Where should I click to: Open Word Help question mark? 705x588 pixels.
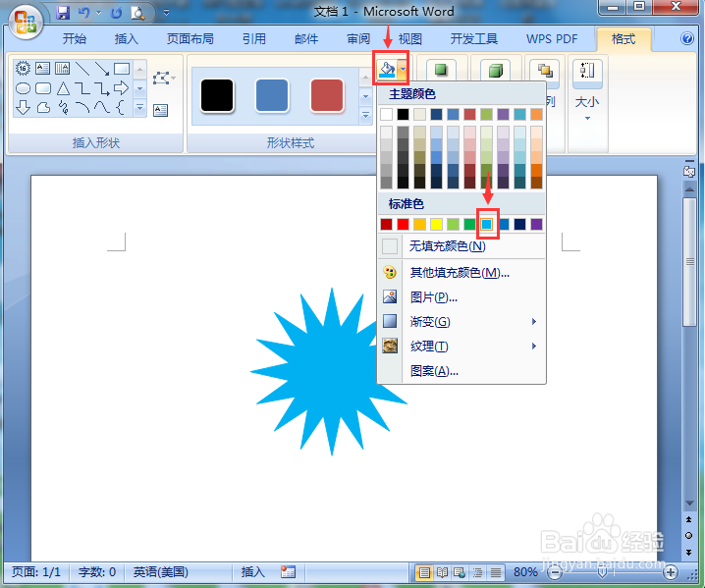tap(687, 38)
